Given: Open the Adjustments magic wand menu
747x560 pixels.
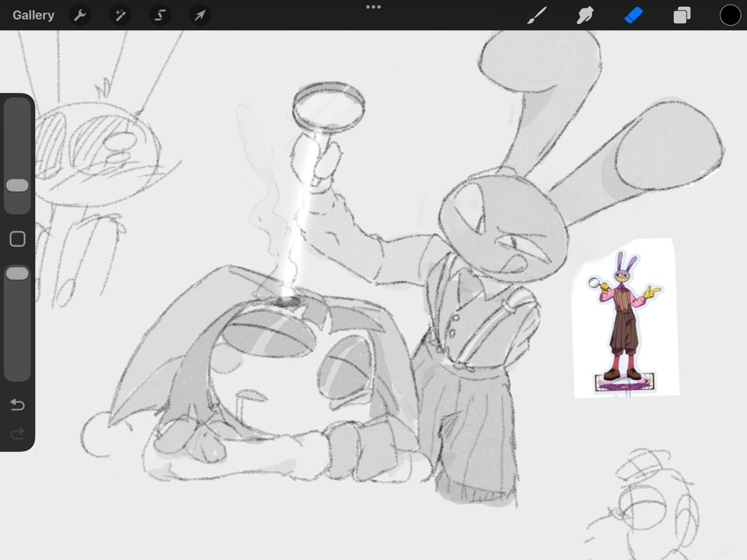Looking at the screenshot, I should coord(120,15).
